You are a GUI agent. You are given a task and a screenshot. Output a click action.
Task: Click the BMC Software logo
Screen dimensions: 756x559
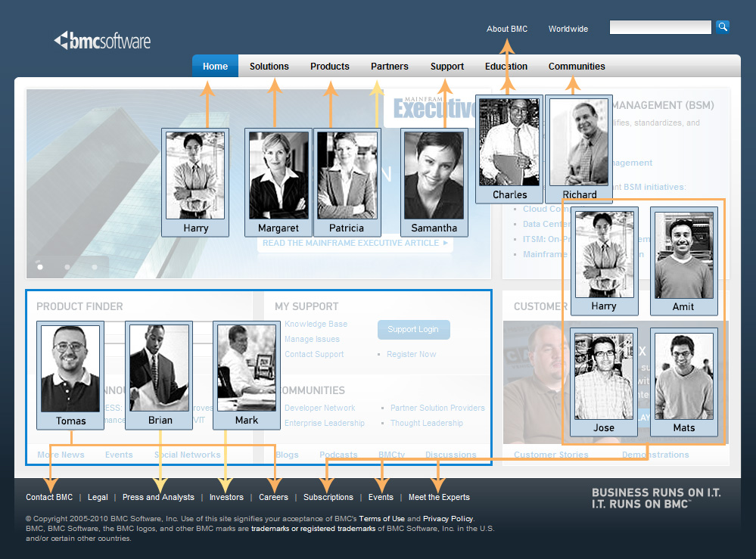click(x=101, y=41)
